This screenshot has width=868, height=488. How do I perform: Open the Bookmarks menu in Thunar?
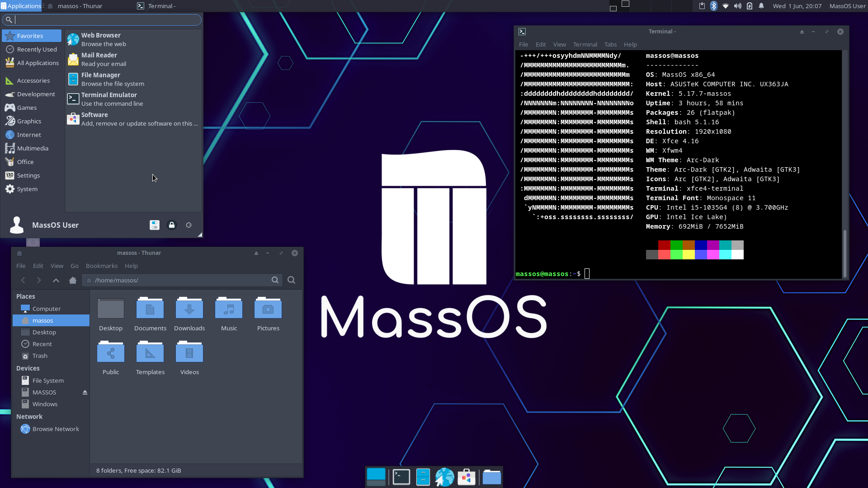(101, 266)
